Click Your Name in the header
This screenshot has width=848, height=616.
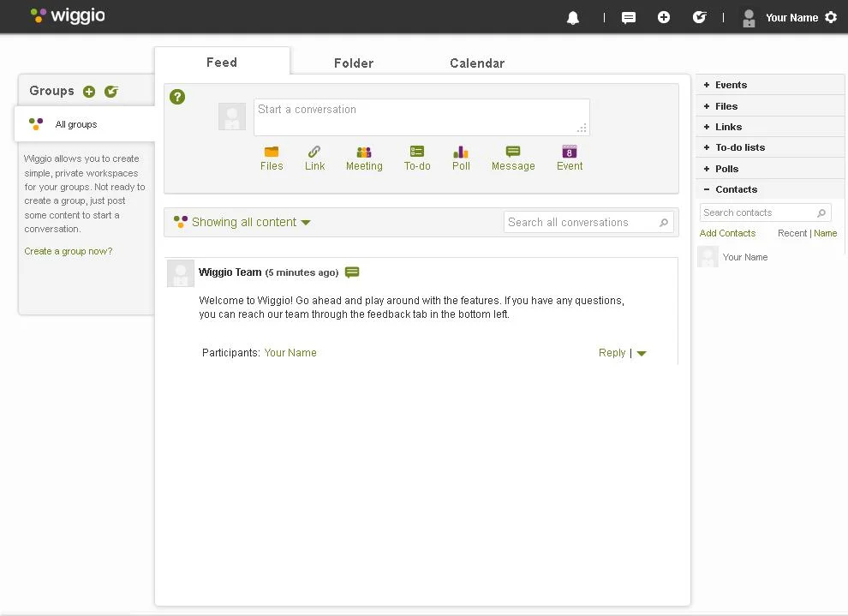[x=791, y=18]
